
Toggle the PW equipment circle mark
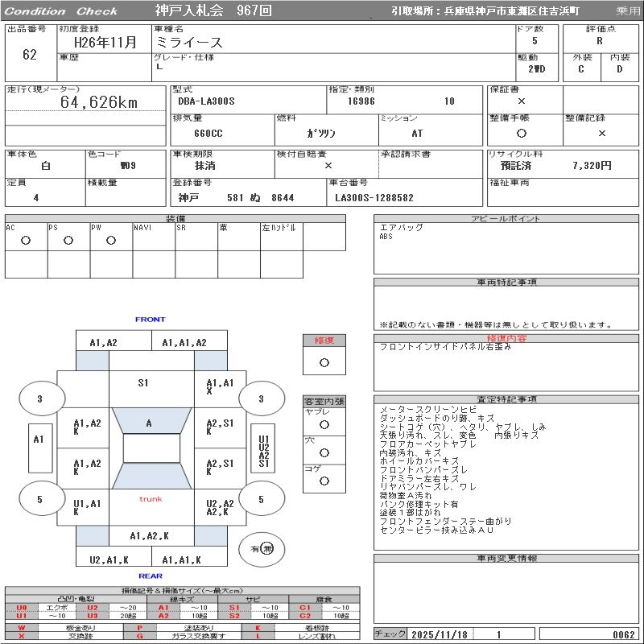(x=111, y=240)
